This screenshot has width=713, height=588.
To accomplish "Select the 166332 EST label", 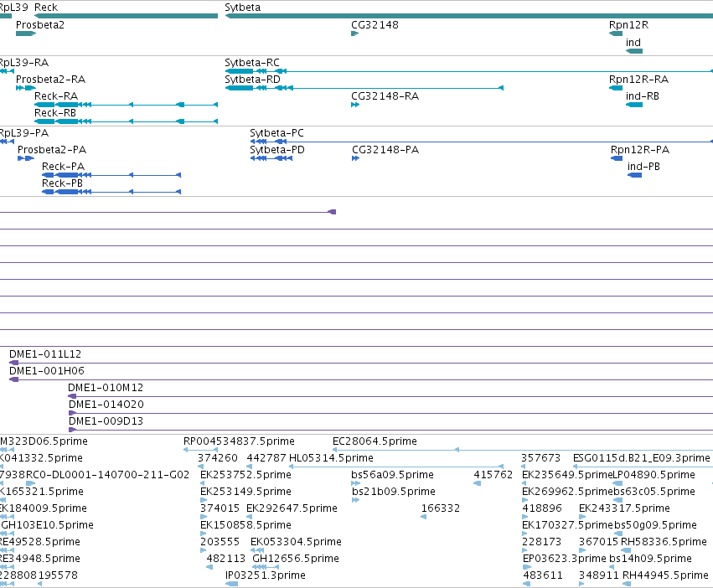I will tap(441, 508).
